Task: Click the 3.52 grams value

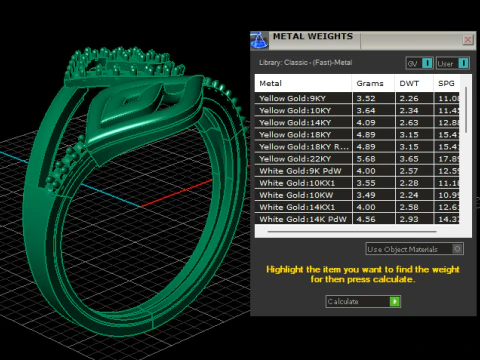Action: click(366, 98)
